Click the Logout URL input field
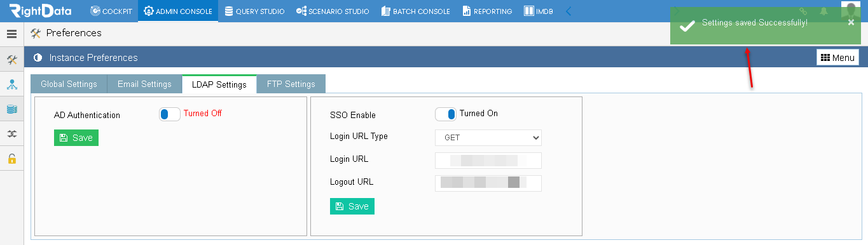This screenshot has width=868, height=245. click(x=488, y=183)
